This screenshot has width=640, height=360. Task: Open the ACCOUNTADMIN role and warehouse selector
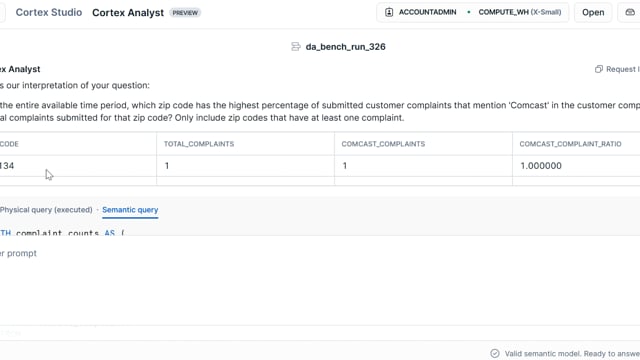click(472, 12)
